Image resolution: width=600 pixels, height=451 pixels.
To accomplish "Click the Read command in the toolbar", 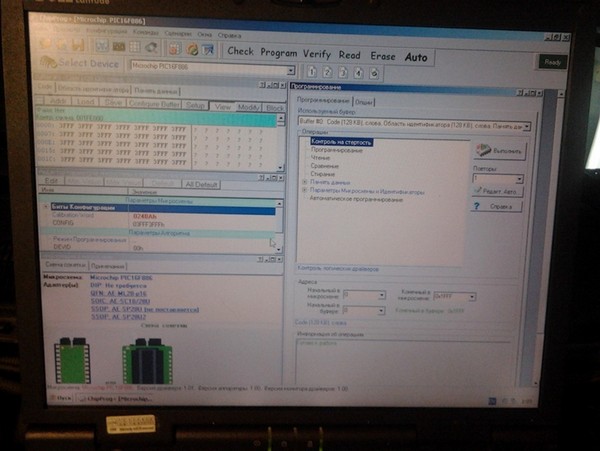I will 349,55.
